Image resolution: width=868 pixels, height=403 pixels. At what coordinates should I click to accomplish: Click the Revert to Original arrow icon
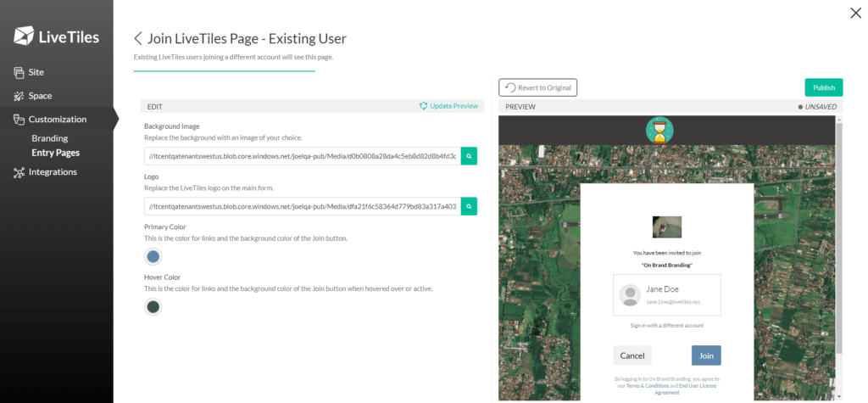coord(509,87)
